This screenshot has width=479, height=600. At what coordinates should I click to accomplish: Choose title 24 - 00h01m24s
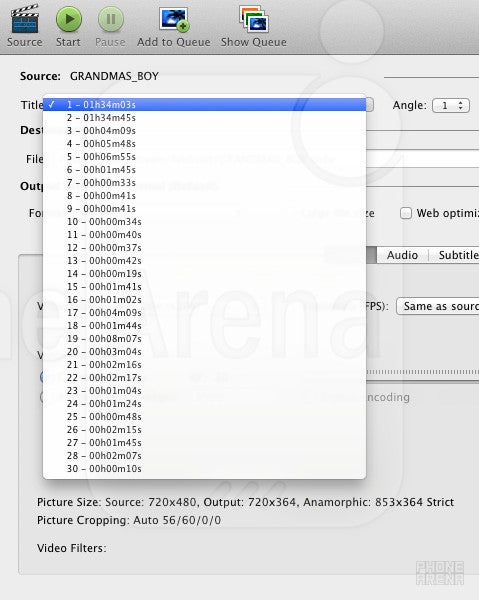(205, 404)
